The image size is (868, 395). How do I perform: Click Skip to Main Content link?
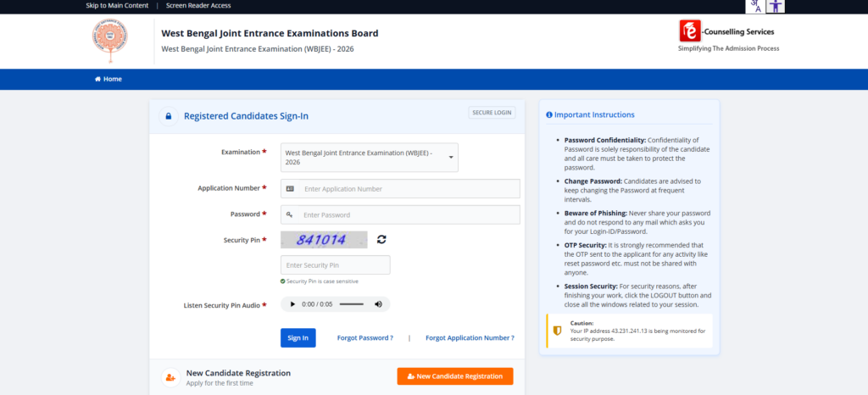click(117, 6)
